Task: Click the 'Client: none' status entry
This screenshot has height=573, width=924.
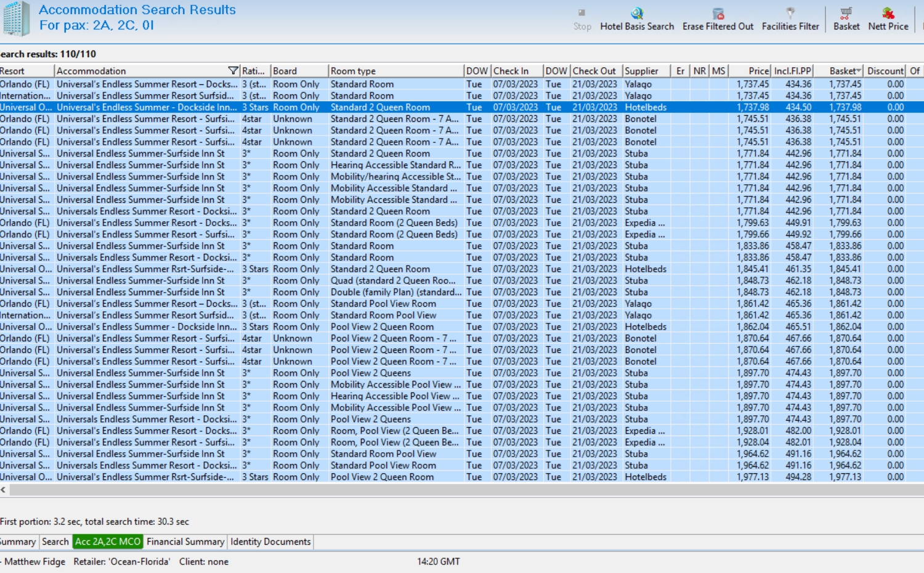Action: coord(204,561)
